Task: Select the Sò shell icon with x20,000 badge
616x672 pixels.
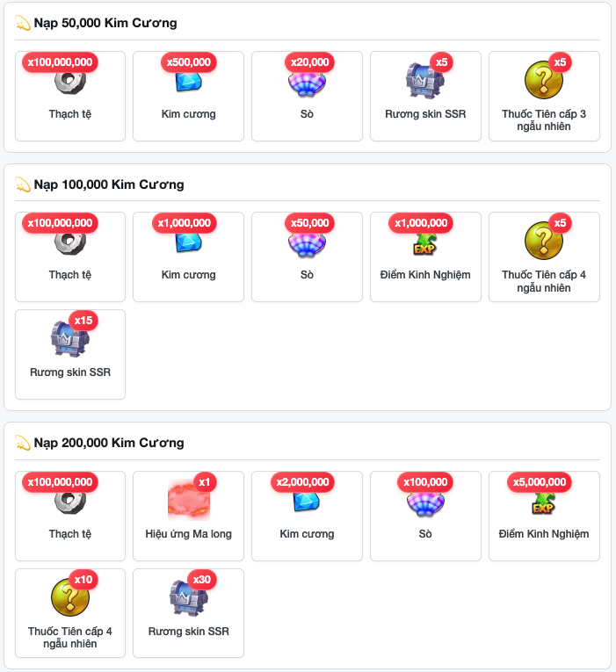Action: (x=307, y=82)
